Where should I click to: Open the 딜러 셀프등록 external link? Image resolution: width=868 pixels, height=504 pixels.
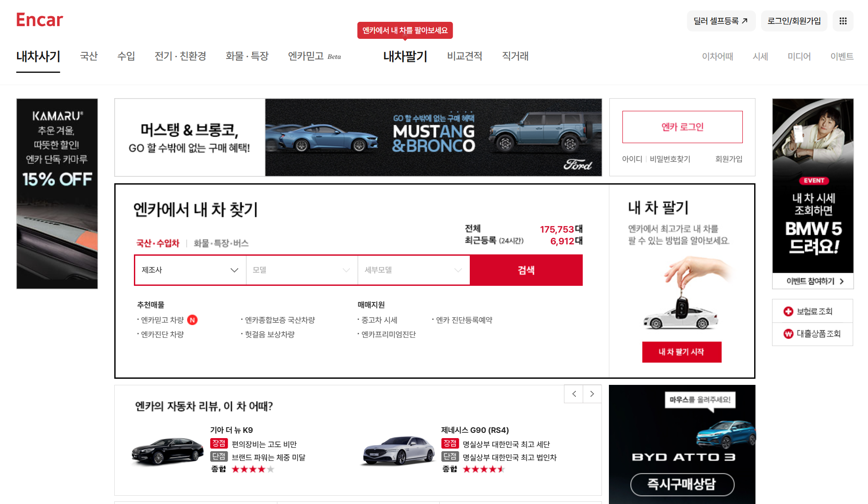tap(721, 21)
